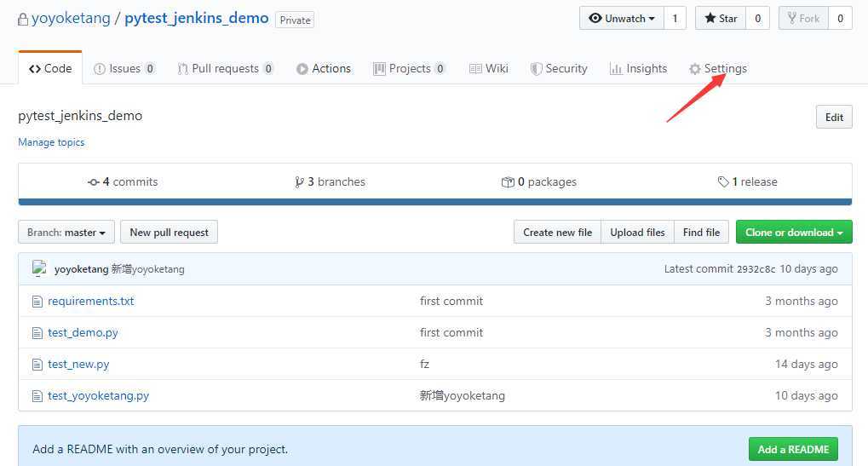Click Create new file button
Viewport: 868px width, 466px height.
[x=557, y=232]
